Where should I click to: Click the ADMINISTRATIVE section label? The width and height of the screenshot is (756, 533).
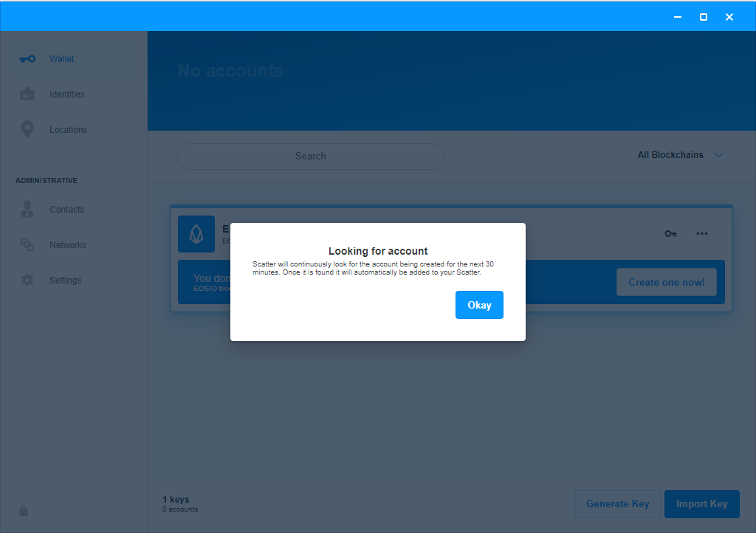coord(47,181)
